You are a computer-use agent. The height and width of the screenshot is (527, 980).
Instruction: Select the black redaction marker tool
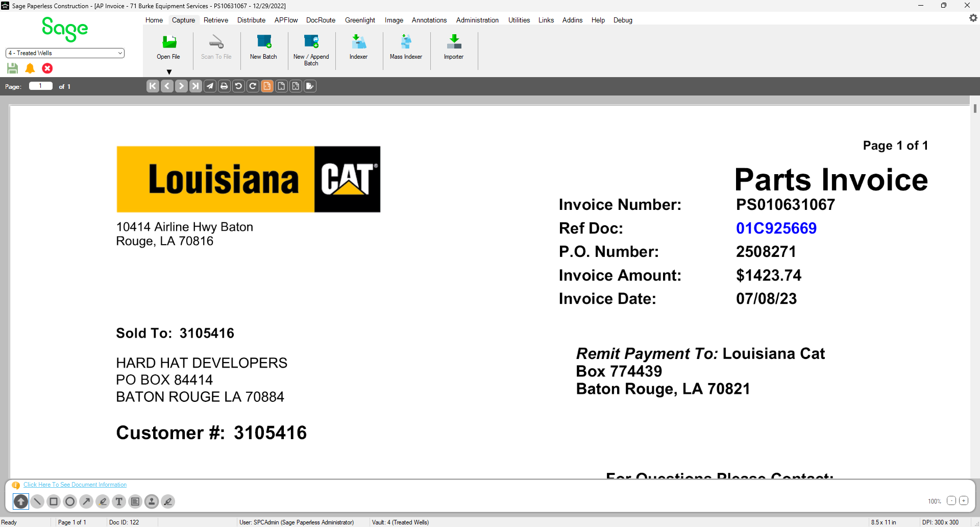point(168,501)
